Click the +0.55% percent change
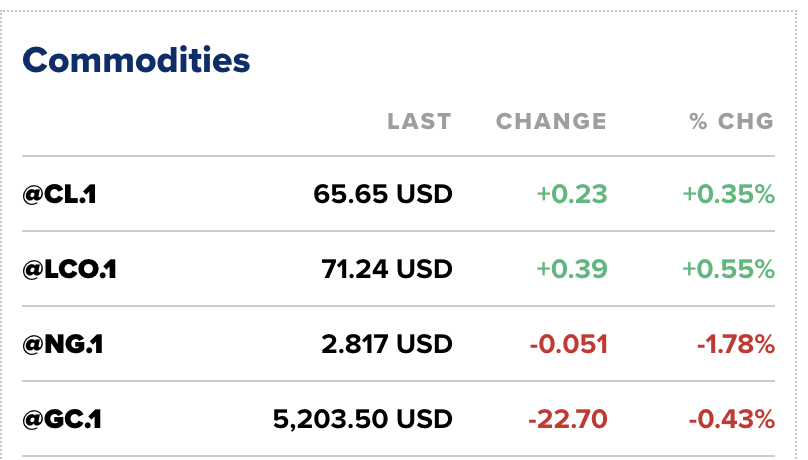Image resolution: width=808 pixels, height=460 pixels. click(x=729, y=269)
